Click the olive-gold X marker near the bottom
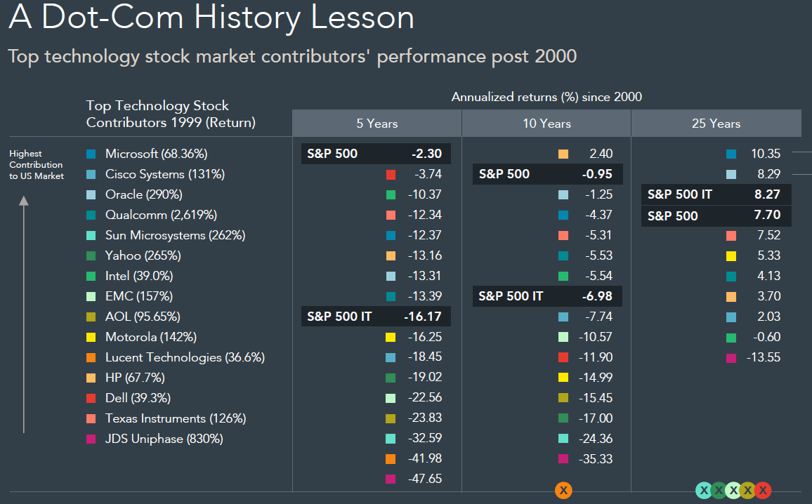Viewport: 812px width, 504px height. pyautogui.click(x=748, y=490)
